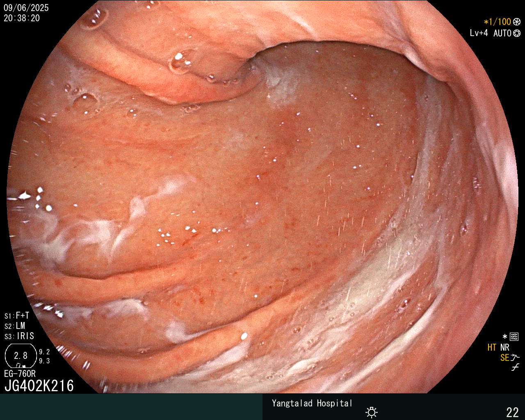Click the S2:LM switch assignment
Viewport: 525px width, 420px height.
click(x=15, y=326)
